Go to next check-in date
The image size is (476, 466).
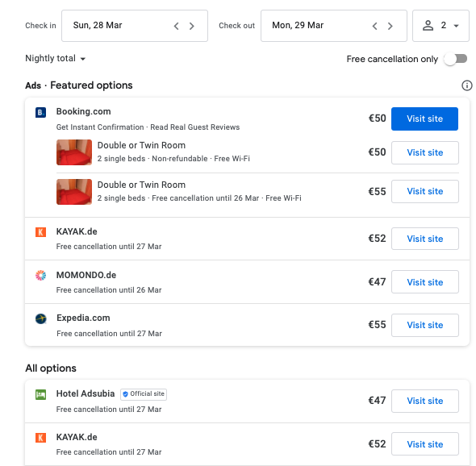click(191, 26)
